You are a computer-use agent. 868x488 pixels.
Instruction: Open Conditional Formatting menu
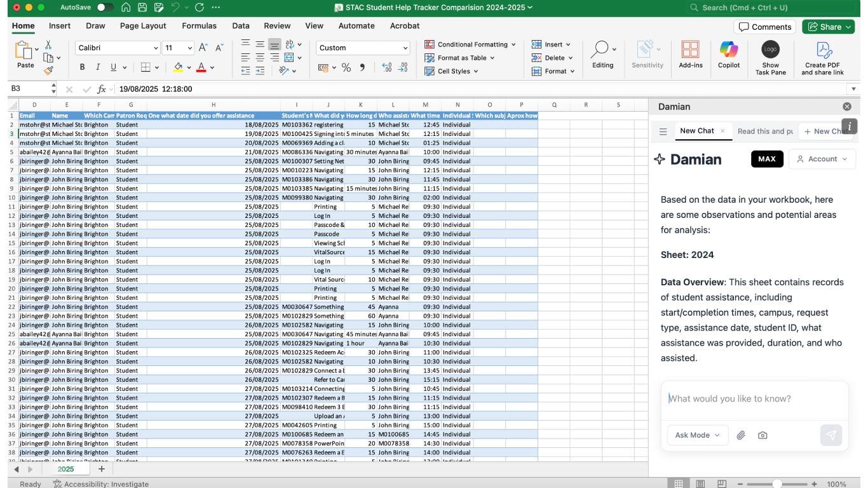(x=470, y=44)
